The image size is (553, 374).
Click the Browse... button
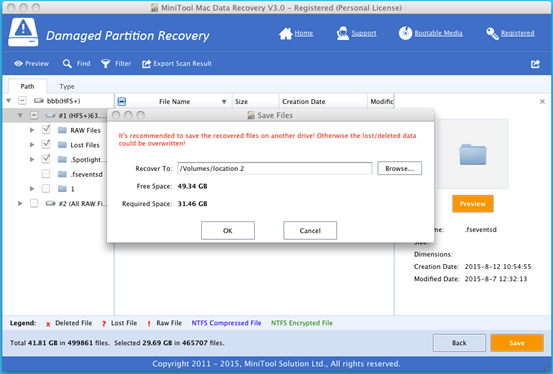pos(399,168)
